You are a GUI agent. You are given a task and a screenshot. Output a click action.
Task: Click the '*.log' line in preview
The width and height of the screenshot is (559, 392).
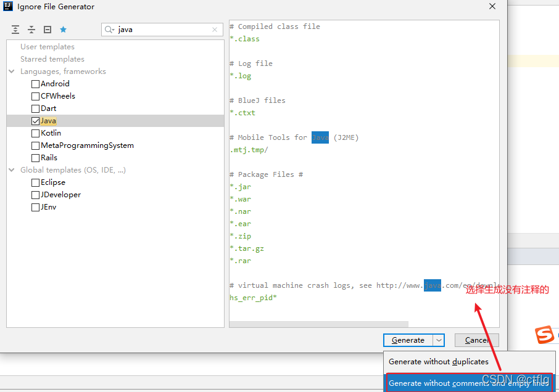pyautogui.click(x=240, y=76)
